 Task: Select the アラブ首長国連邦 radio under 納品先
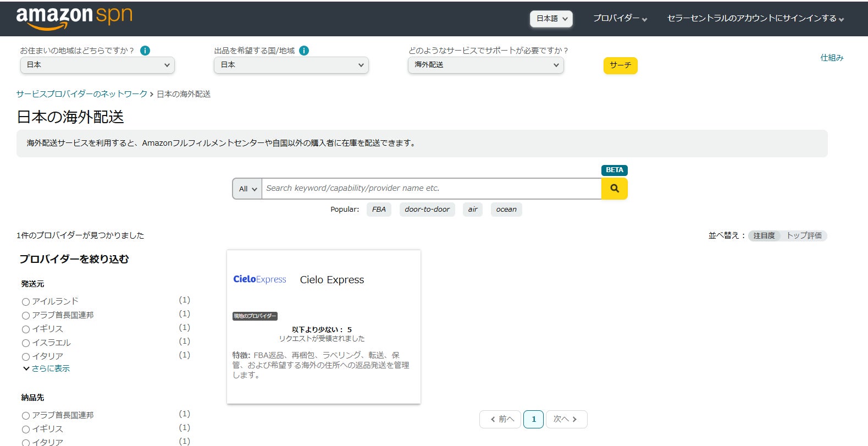(26, 416)
